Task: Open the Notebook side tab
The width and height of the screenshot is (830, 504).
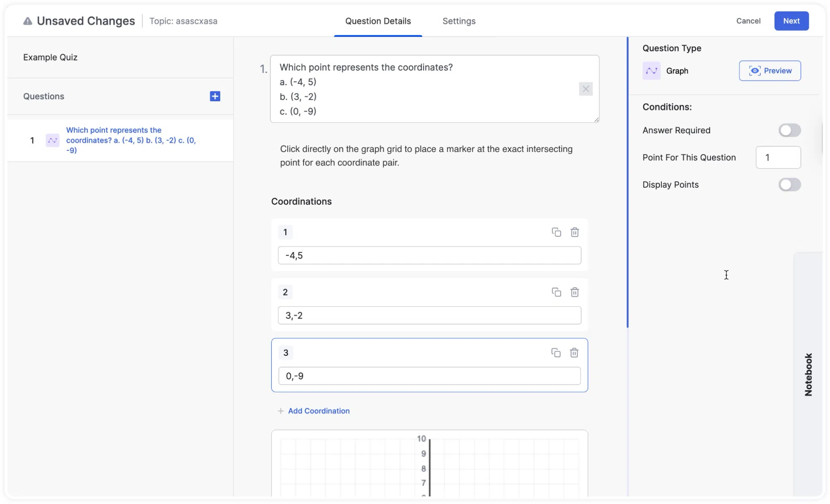Action: coord(808,374)
